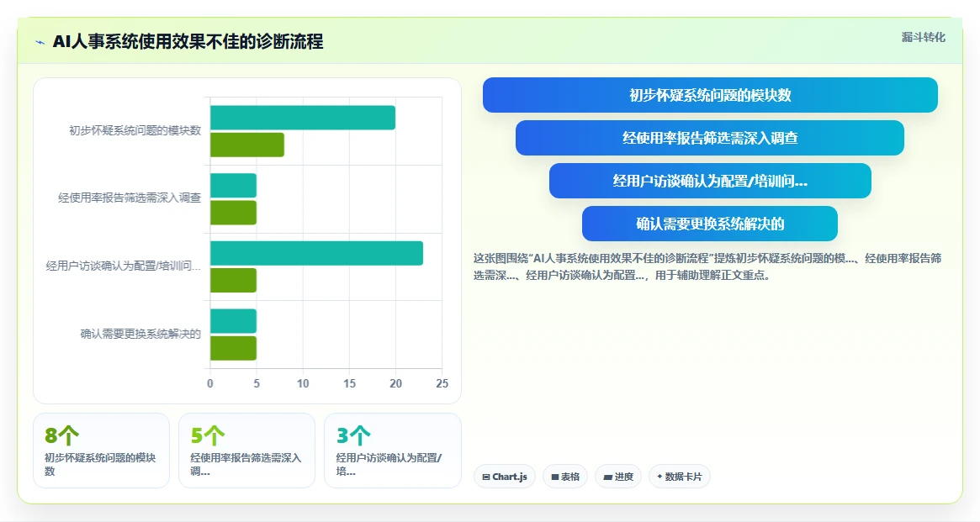This screenshot has width=980, height=522.
Task: Click the lightning icon beside the title
Action: 40,43
